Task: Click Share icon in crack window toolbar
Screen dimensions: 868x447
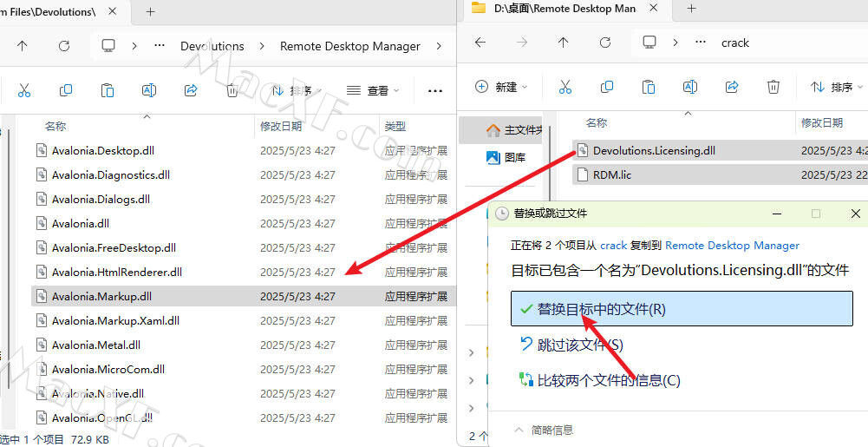Action: click(x=732, y=87)
